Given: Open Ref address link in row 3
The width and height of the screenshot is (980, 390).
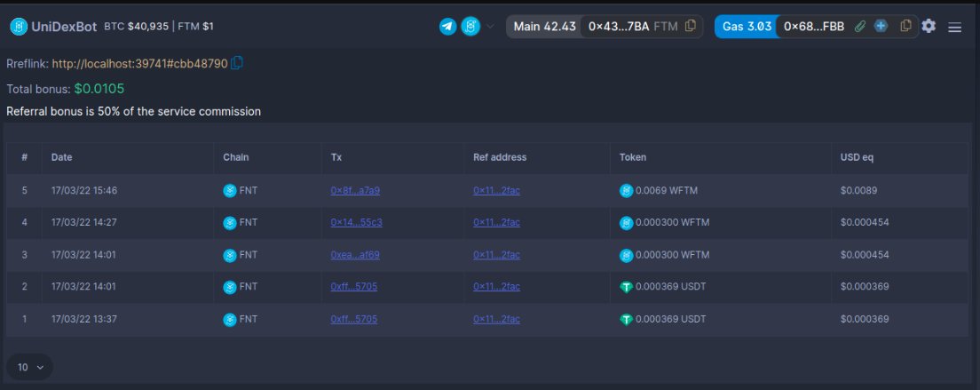Looking at the screenshot, I should coord(496,255).
